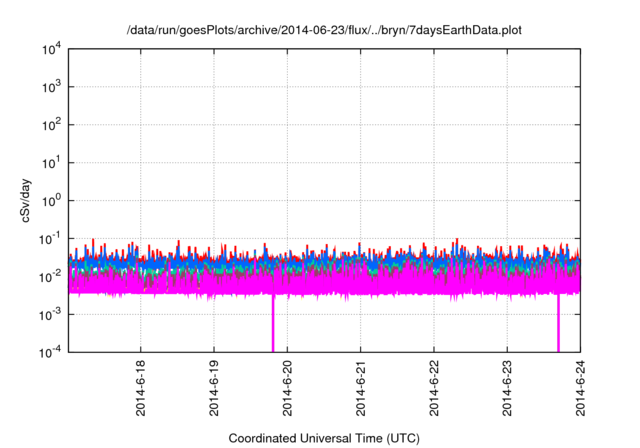Click the 10^-4 y-axis tick label
Screen dimensions: 640x448
(50, 352)
